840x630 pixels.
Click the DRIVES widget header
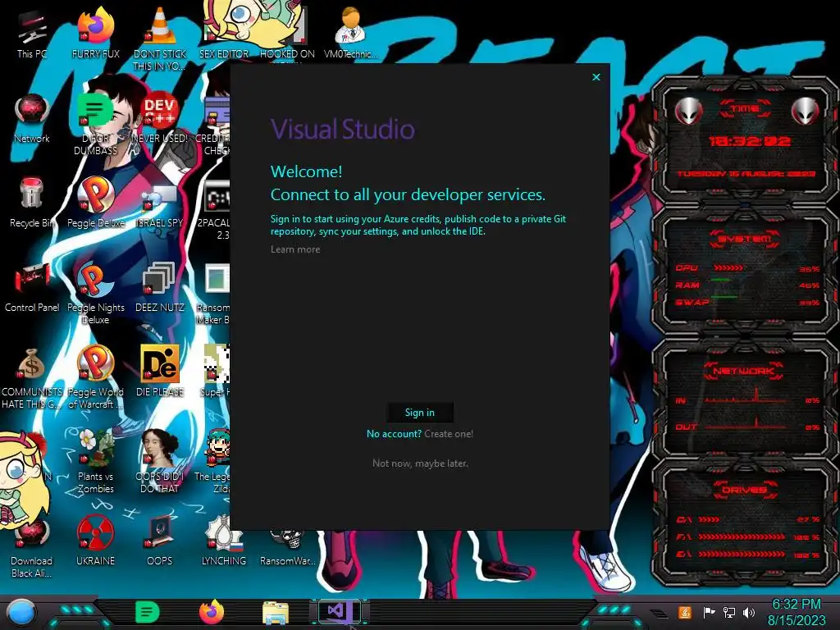(x=743, y=490)
